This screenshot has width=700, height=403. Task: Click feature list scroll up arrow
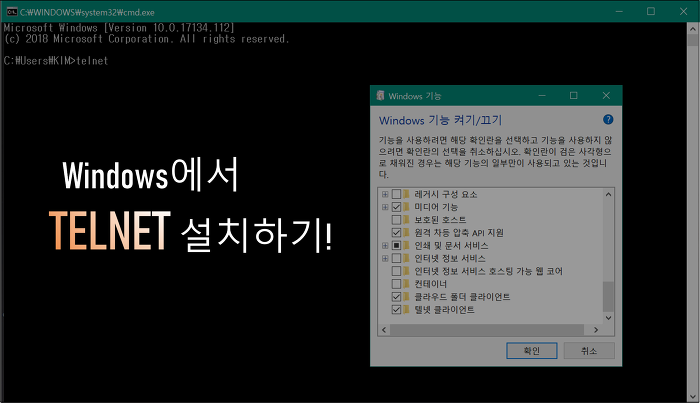[608, 194]
